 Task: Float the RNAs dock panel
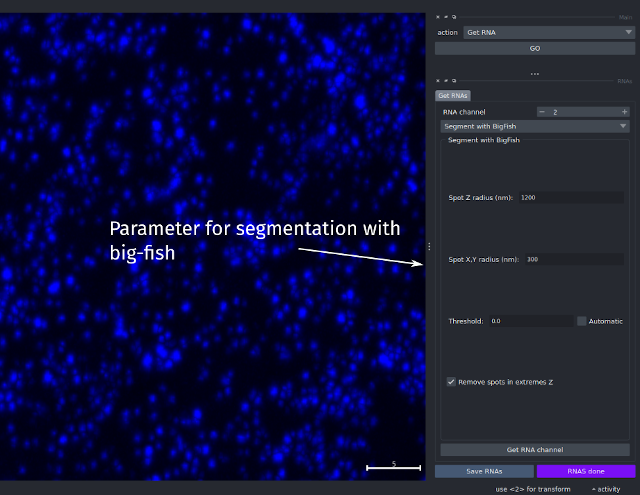(454, 81)
